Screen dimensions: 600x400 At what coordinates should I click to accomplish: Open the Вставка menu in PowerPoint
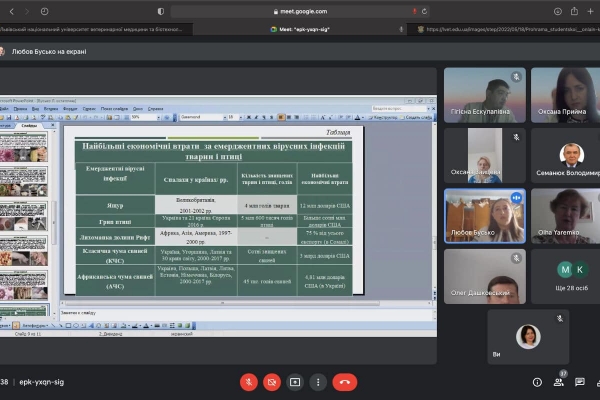coord(51,109)
